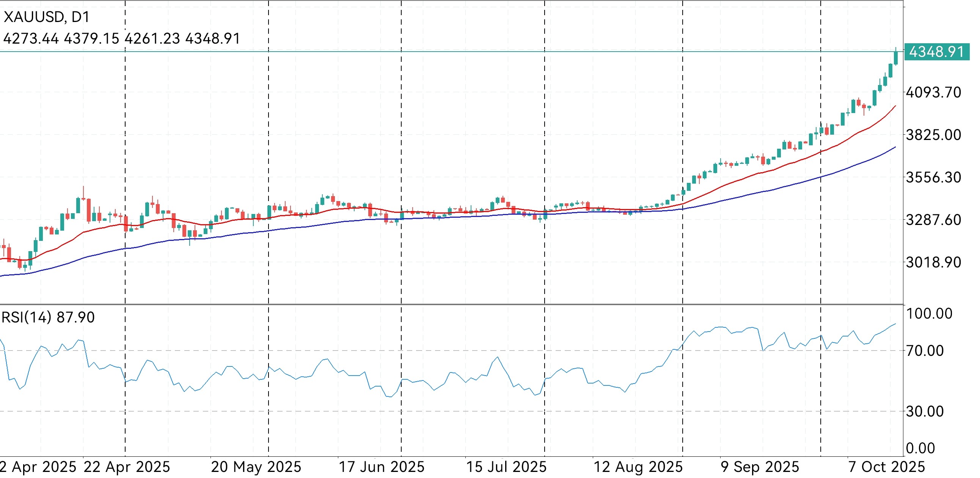Click the 3287.60 price axis label
This screenshot has height=478, width=980.
click(933, 220)
